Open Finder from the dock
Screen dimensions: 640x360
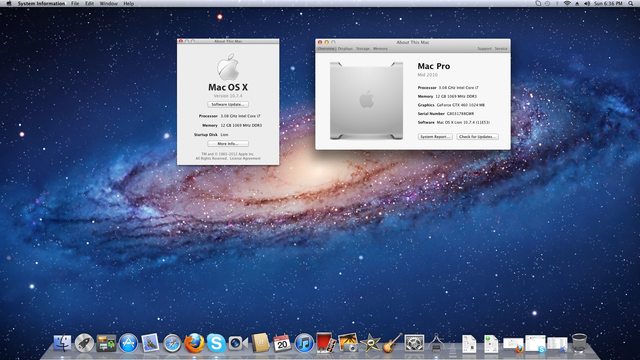(x=62, y=343)
